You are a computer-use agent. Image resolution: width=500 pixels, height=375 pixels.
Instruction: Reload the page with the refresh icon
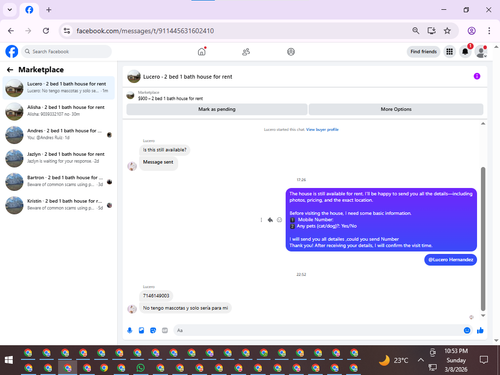click(x=46, y=31)
